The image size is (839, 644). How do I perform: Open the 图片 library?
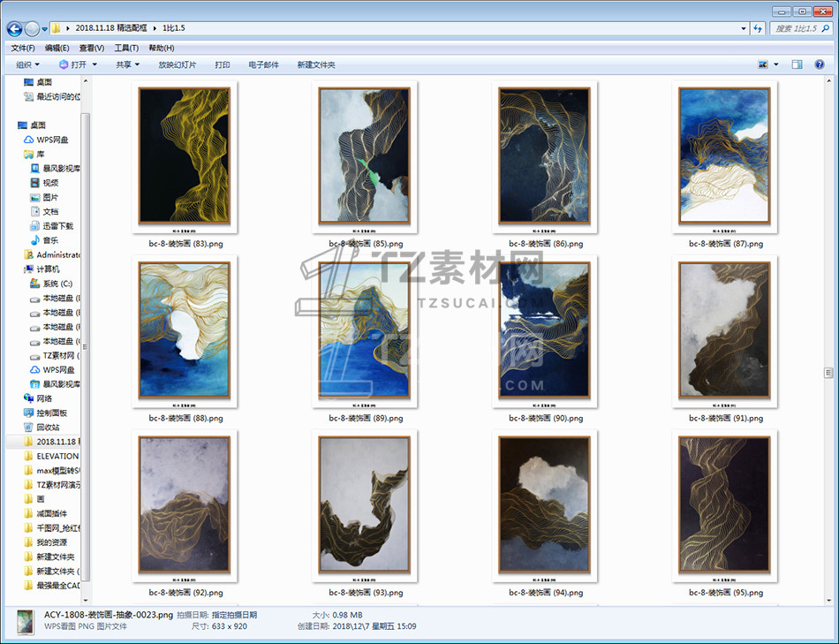tap(44, 197)
